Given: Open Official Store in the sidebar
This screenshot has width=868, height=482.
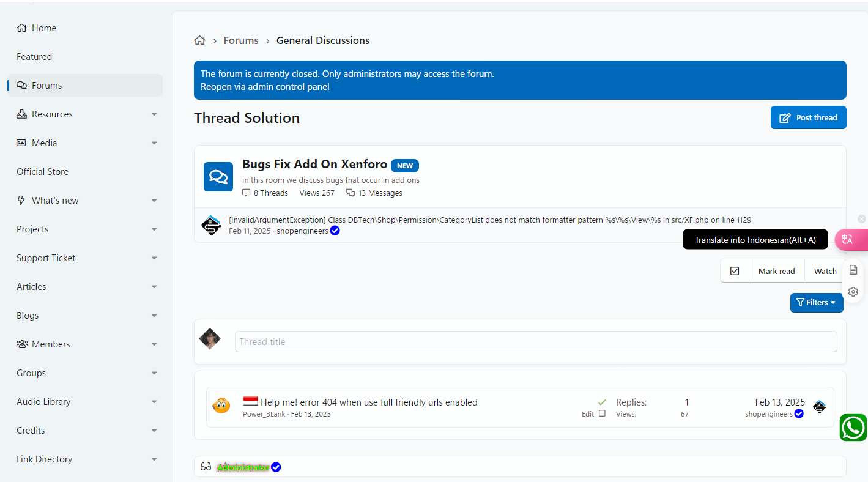Looking at the screenshot, I should [43, 172].
